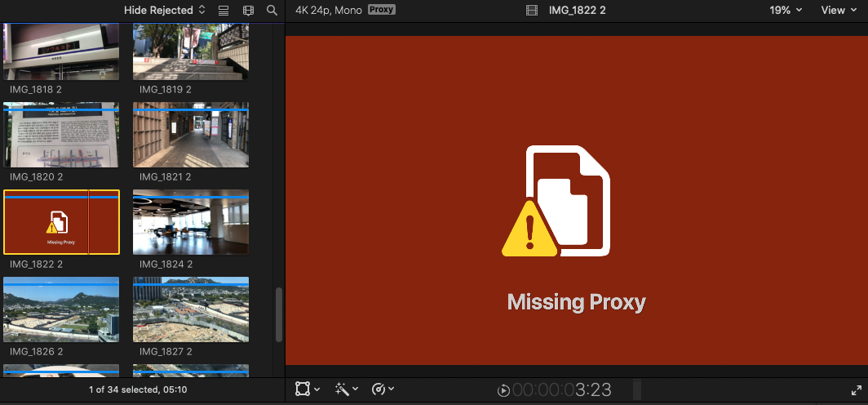
Task: Select the IMG_1819 2 thumbnail
Action: (190, 51)
